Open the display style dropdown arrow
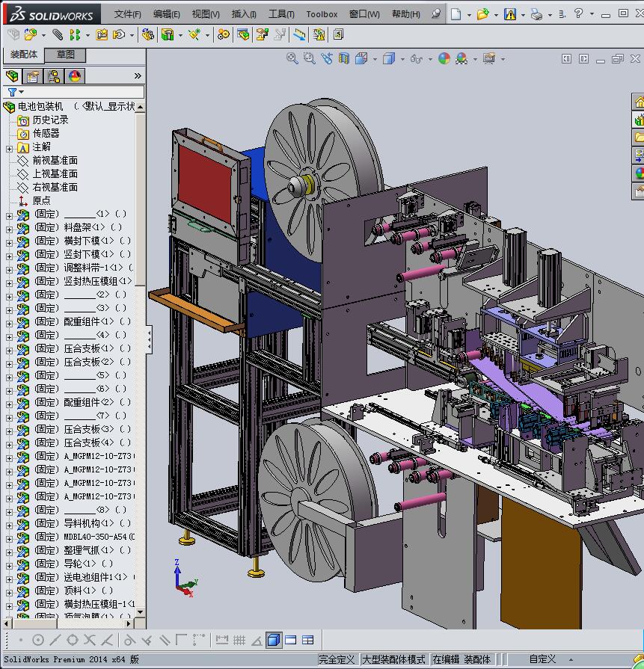The width and height of the screenshot is (644, 669). [x=402, y=59]
